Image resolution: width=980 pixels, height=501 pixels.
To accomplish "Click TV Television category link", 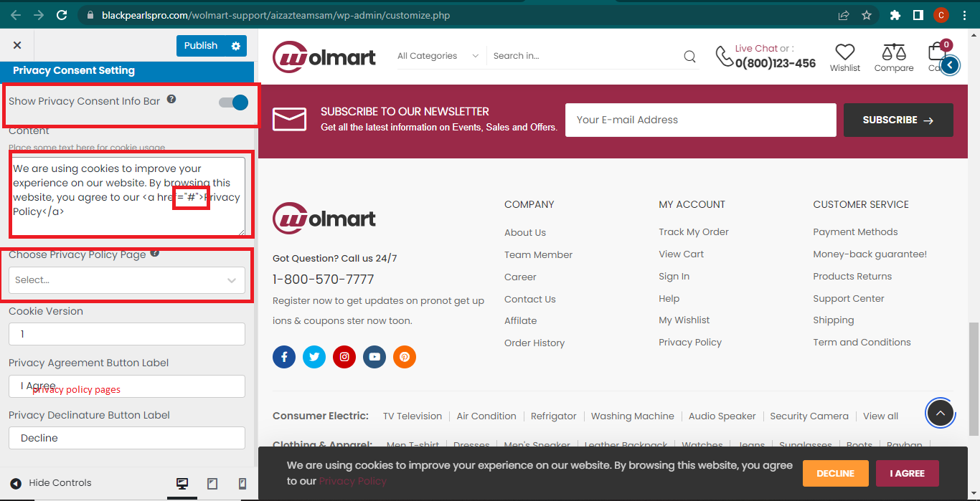I will coord(413,416).
